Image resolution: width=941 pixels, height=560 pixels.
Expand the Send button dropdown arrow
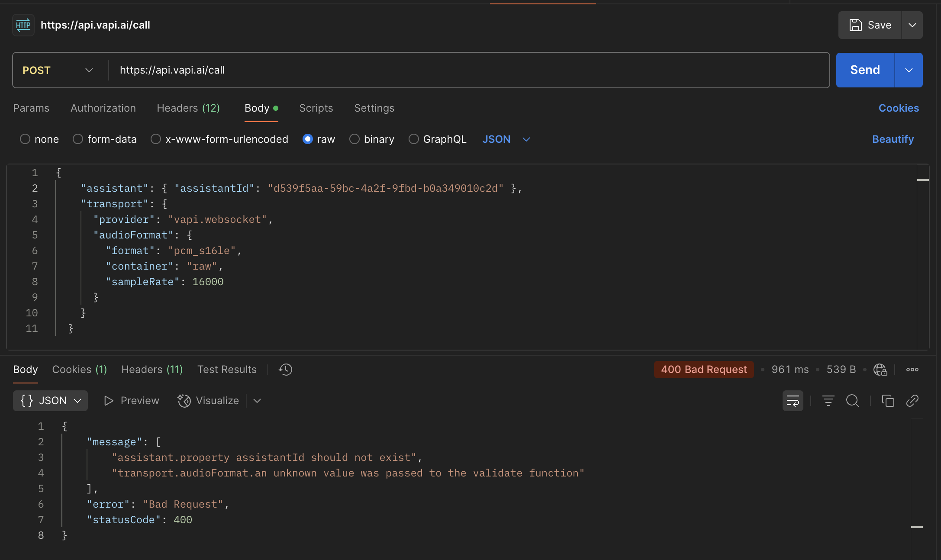point(908,70)
